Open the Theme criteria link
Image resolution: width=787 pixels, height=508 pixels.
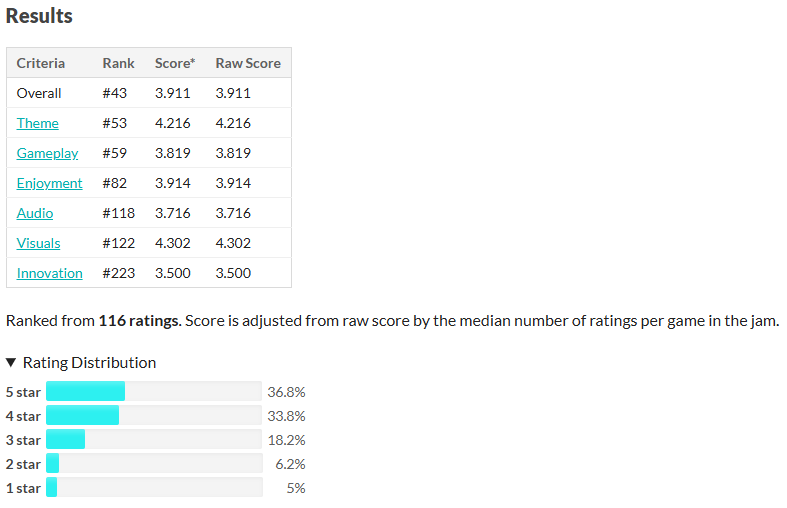point(38,123)
